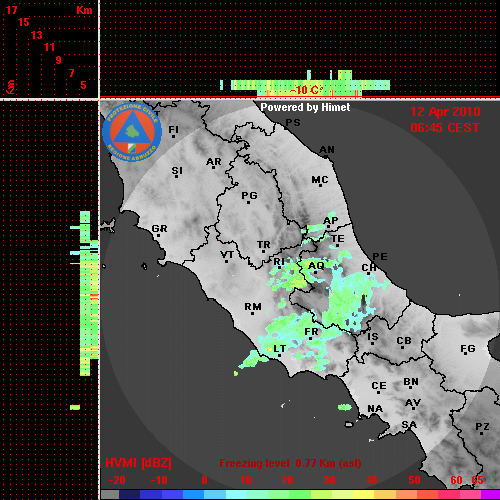Click the AQ city marker
Viewport: 500px width, 500px height.
point(315,272)
